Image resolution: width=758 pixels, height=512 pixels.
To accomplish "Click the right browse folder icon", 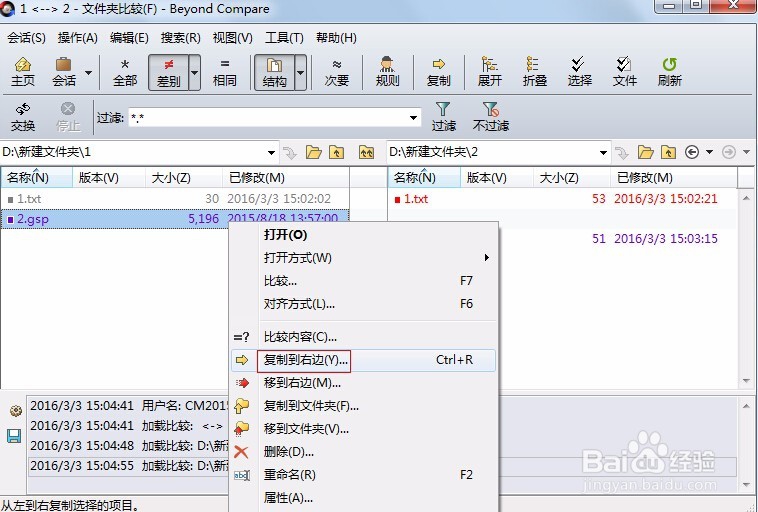I will 645,153.
